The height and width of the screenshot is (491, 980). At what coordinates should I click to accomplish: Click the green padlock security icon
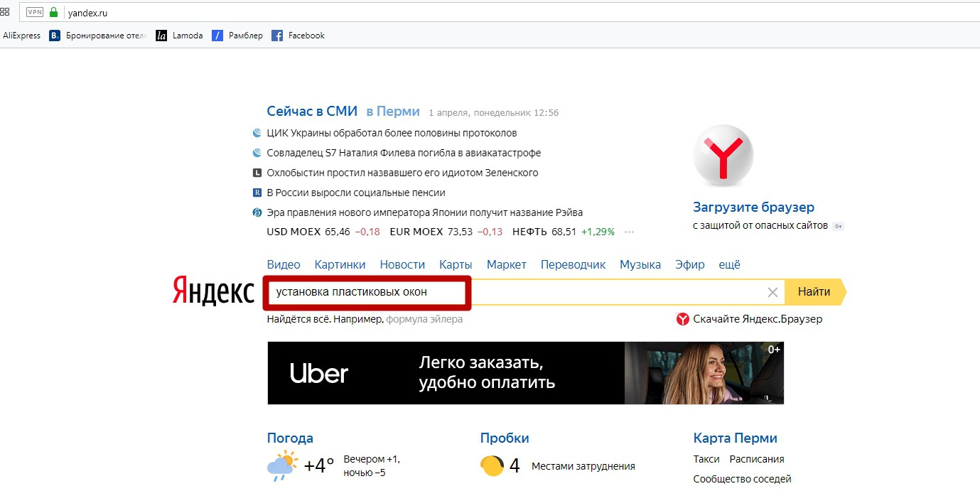(x=53, y=12)
